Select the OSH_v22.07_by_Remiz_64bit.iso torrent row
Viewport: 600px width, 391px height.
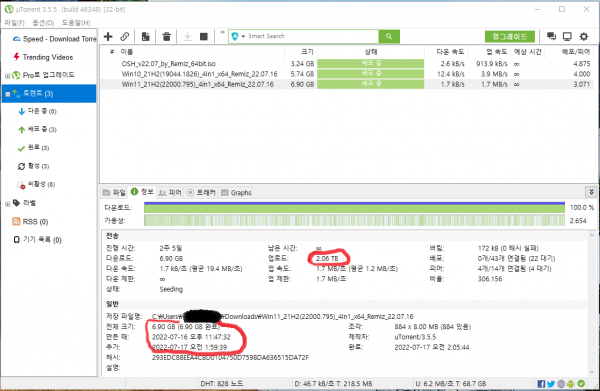point(346,64)
